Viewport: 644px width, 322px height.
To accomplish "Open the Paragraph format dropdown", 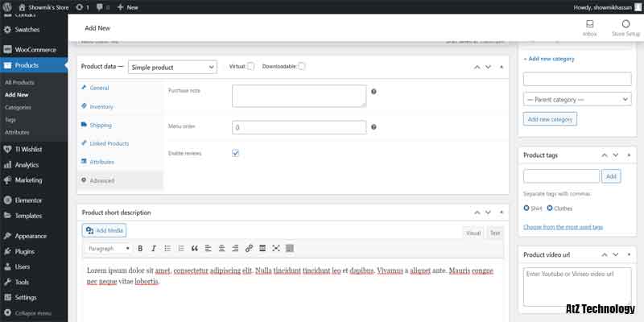I will (108, 249).
